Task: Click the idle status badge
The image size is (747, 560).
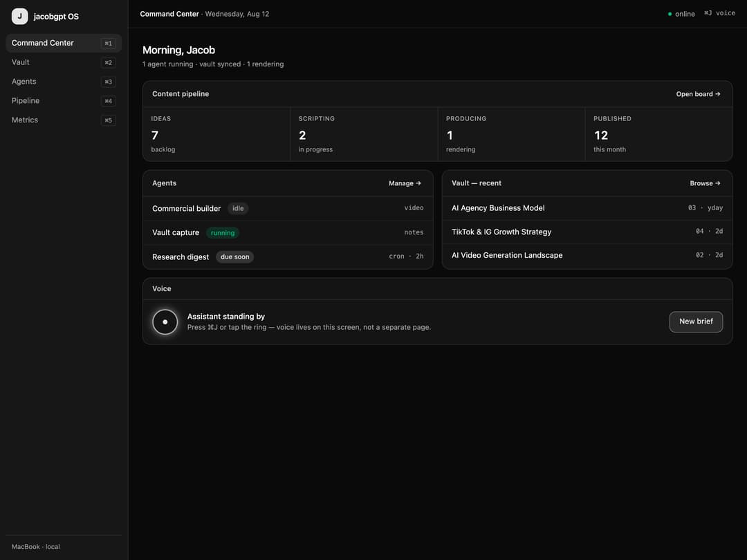Action: point(238,209)
